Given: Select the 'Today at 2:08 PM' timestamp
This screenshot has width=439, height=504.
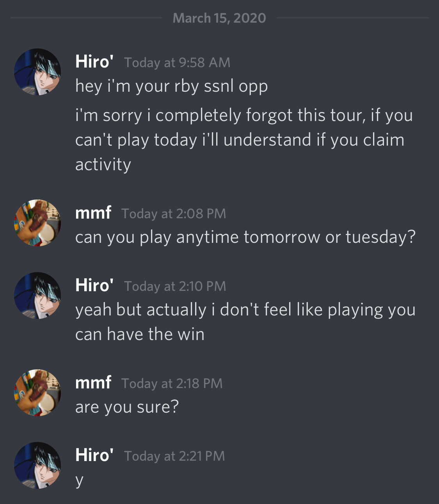Looking at the screenshot, I should (x=174, y=214).
